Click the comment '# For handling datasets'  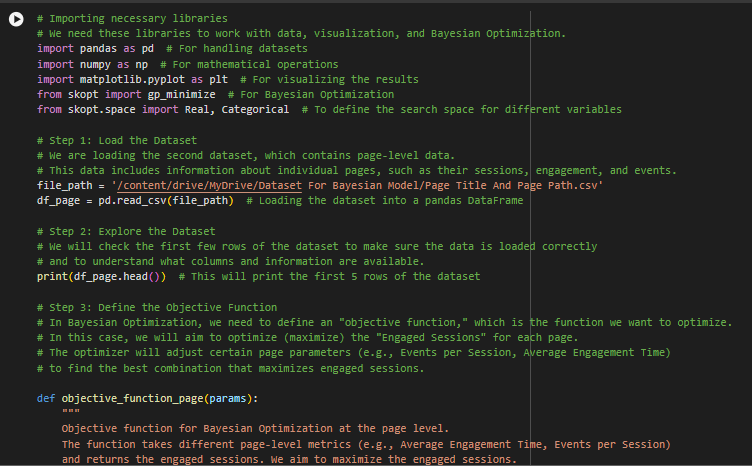[237, 48]
